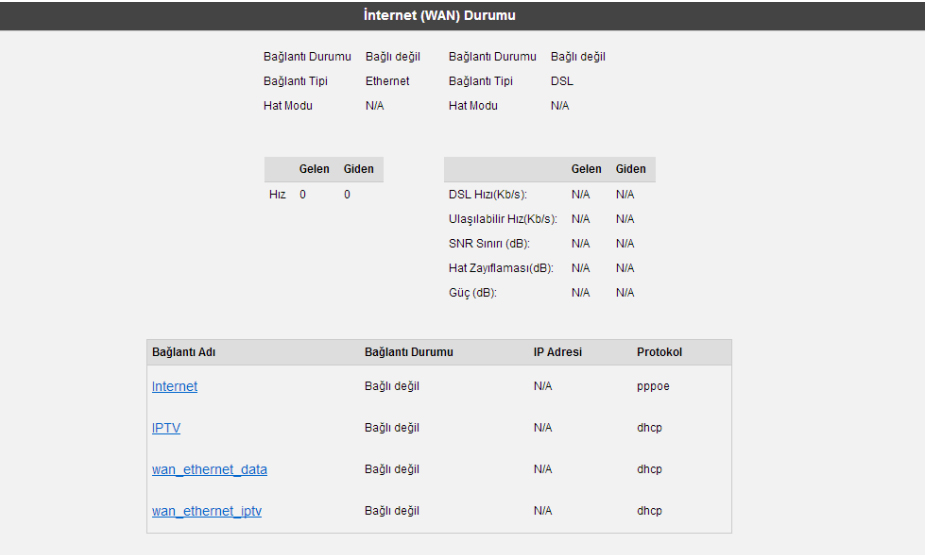Click Bağlı değil status in Internet row

[x=392, y=387]
